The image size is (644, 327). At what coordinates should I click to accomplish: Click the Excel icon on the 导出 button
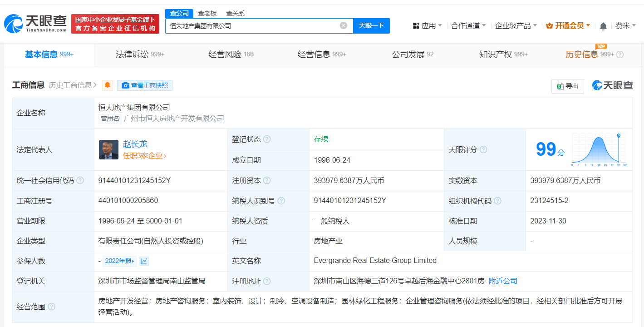click(560, 86)
